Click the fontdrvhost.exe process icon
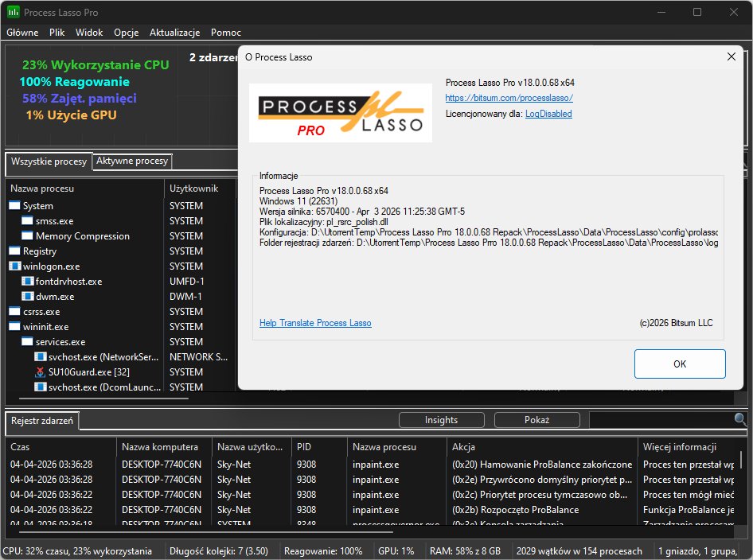Screen dimensions: 753x560 click(x=27, y=282)
